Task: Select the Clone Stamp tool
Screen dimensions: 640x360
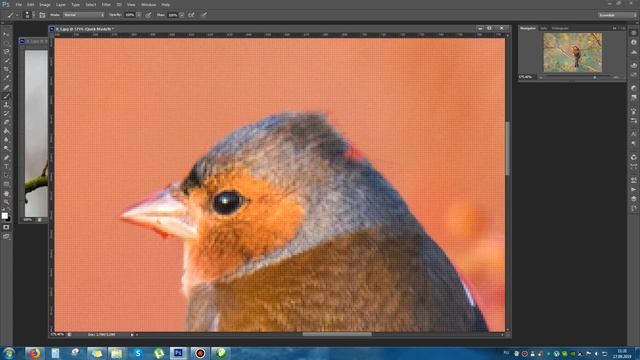Action: click(6, 105)
